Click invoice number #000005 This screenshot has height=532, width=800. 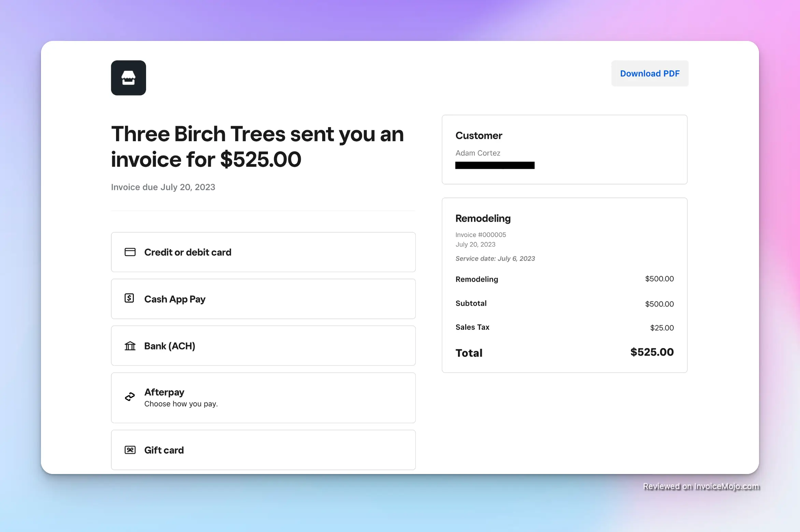[x=481, y=235]
